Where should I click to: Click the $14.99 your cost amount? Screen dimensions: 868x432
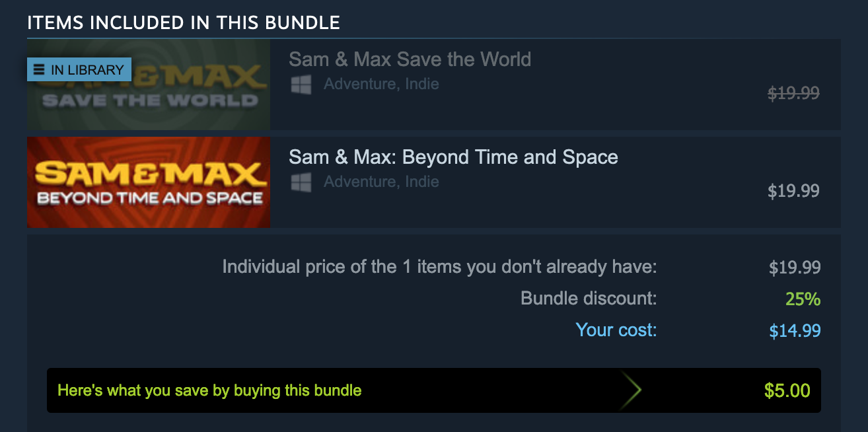pyautogui.click(x=795, y=331)
